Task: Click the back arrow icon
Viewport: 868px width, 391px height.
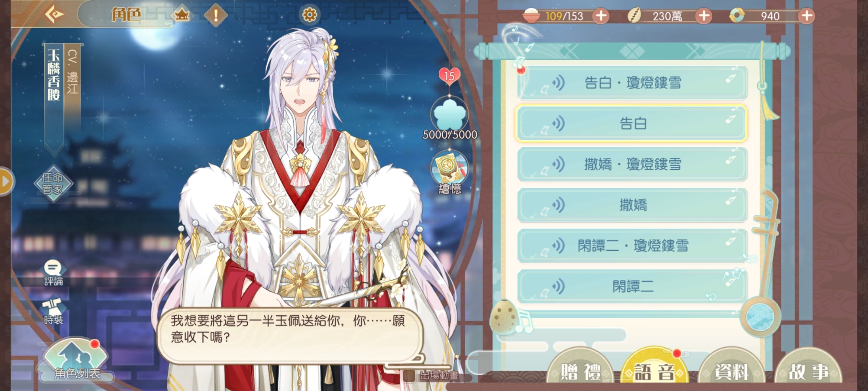Action: point(54,14)
